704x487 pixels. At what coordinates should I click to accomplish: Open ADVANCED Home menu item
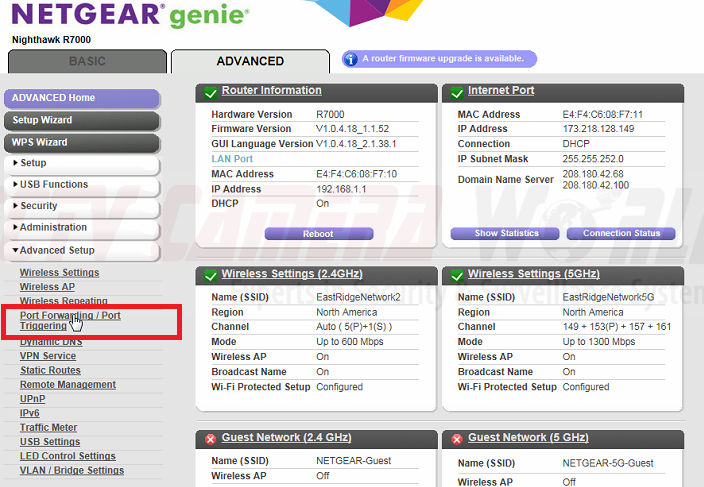click(x=82, y=98)
